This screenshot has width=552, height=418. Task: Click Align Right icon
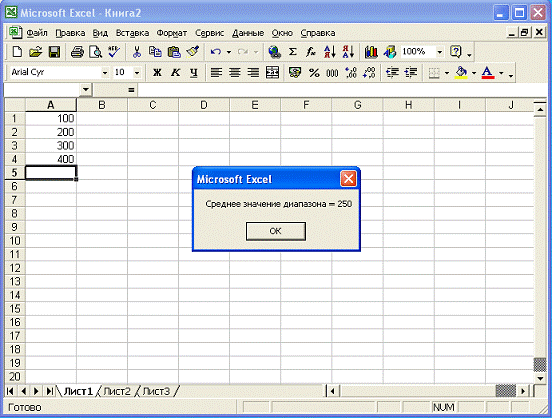(253, 73)
